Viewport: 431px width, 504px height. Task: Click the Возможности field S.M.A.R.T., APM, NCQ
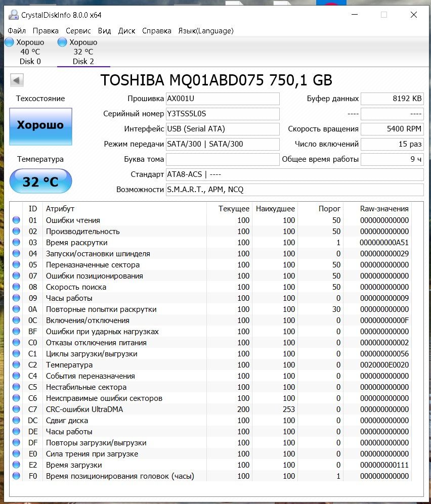pos(294,190)
